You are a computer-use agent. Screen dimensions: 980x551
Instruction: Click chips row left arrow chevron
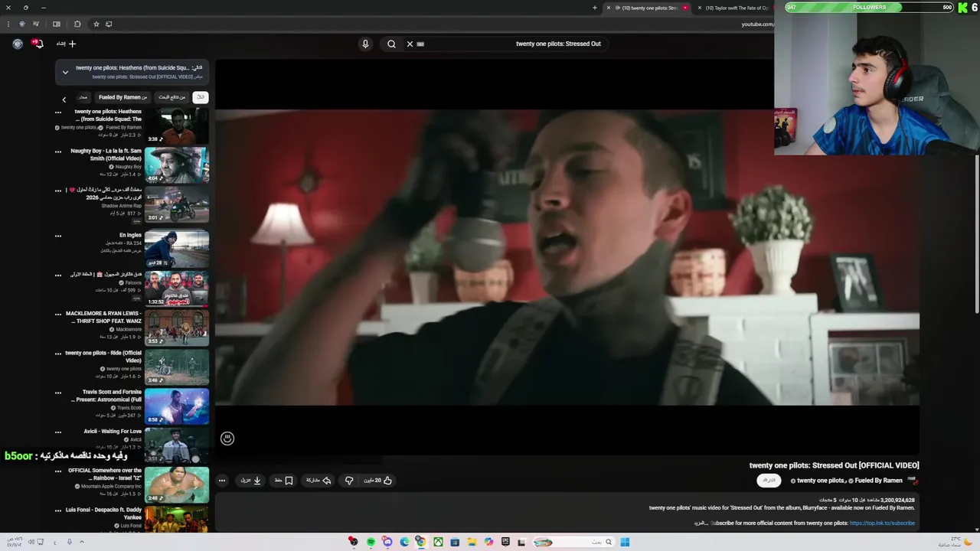point(64,99)
